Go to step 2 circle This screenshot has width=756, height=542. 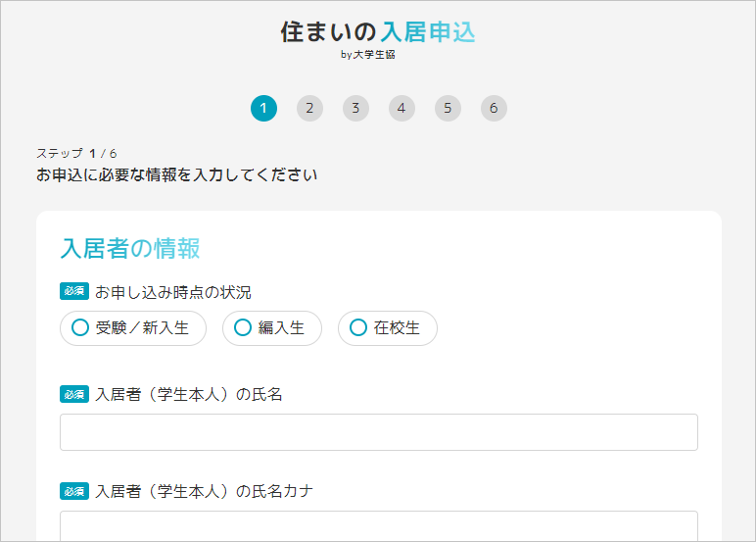click(x=309, y=108)
